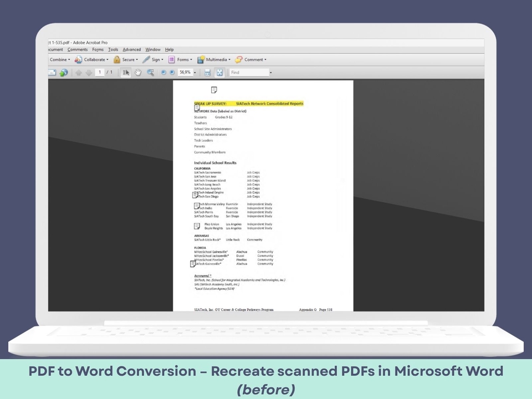Image resolution: width=532 pixels, height=399 pixels.
Task: Open the Tools menu
Action: (113, 50)
